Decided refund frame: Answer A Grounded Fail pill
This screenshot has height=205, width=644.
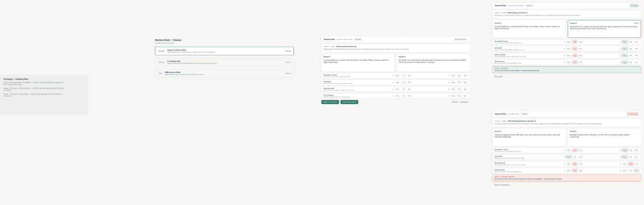575,42
